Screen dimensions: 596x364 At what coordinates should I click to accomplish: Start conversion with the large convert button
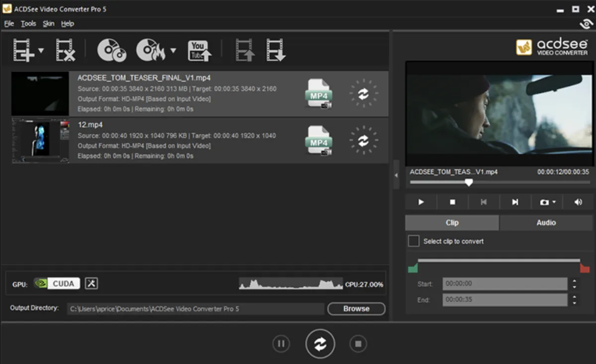(320, 344)
